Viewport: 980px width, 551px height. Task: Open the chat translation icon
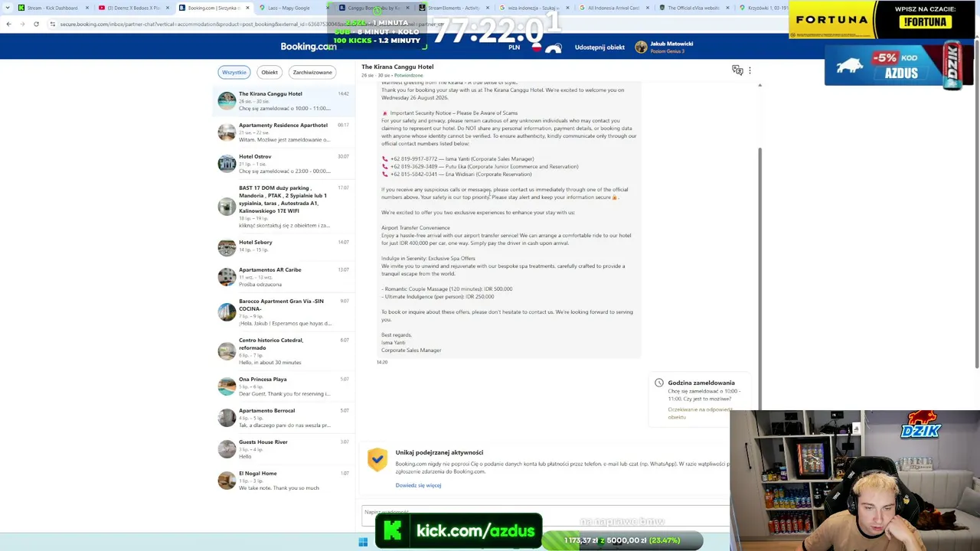point(737,70)
